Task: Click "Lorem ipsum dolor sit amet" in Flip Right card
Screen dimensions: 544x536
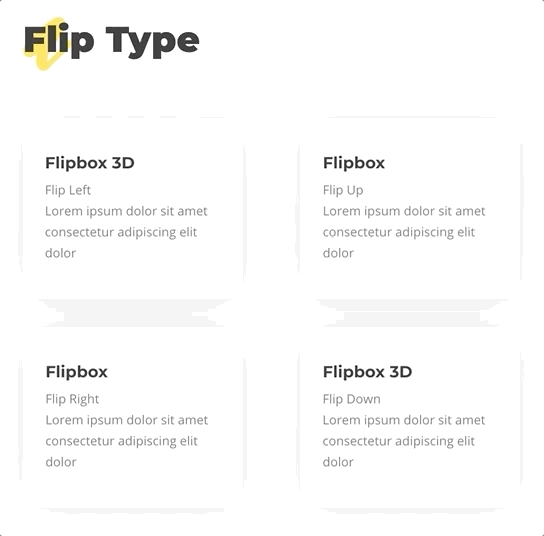Action: click(x=127, y=420)
